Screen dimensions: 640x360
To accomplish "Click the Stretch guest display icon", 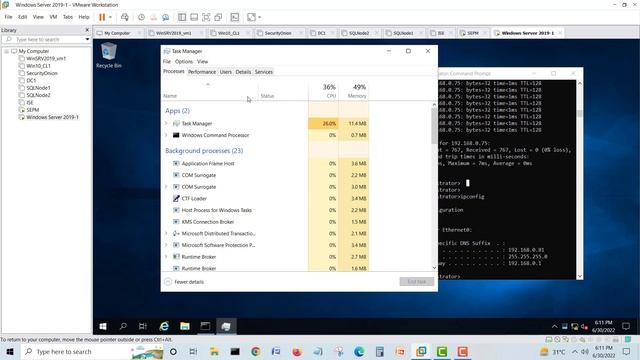I will tap(251, 17).
